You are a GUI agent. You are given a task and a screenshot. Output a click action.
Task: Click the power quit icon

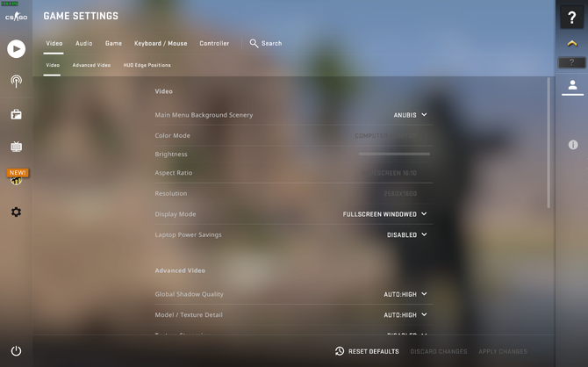click(16, 351)
